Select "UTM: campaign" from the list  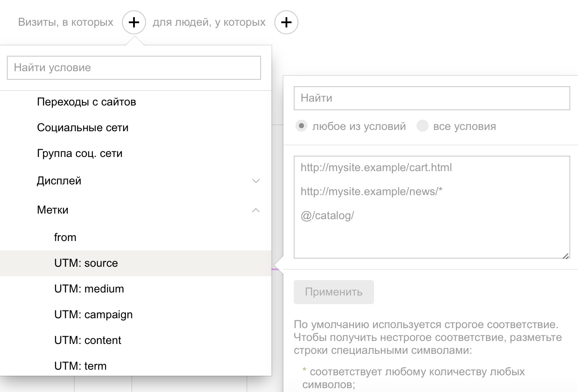pos(93,314)
